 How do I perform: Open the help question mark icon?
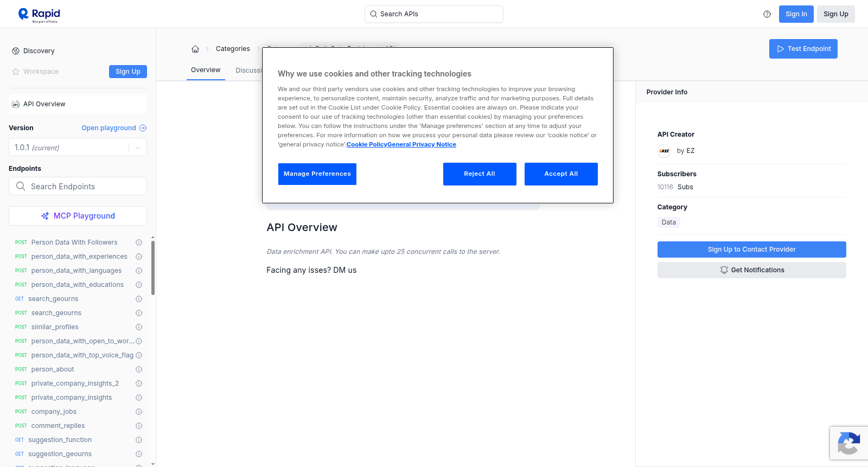click(767, 14)
